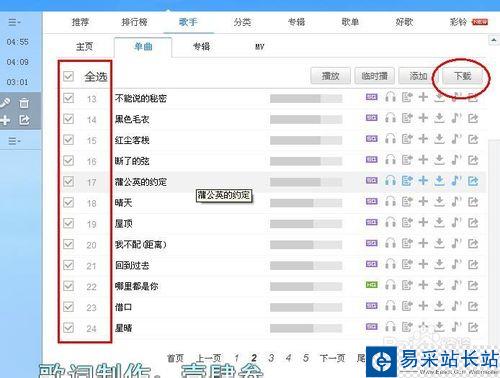The image size is (500, 378).
Task: Open the 分类 top tab
Action: pos(242,22)
